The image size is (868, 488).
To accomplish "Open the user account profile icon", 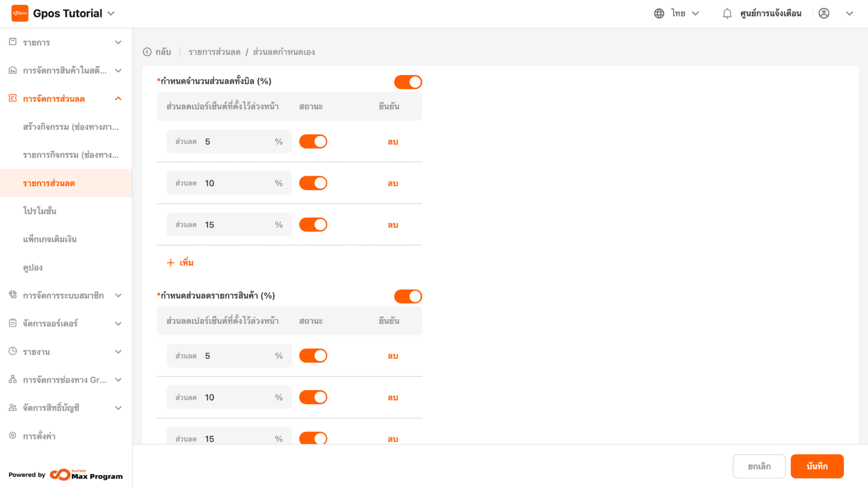I will click(824, 14).
